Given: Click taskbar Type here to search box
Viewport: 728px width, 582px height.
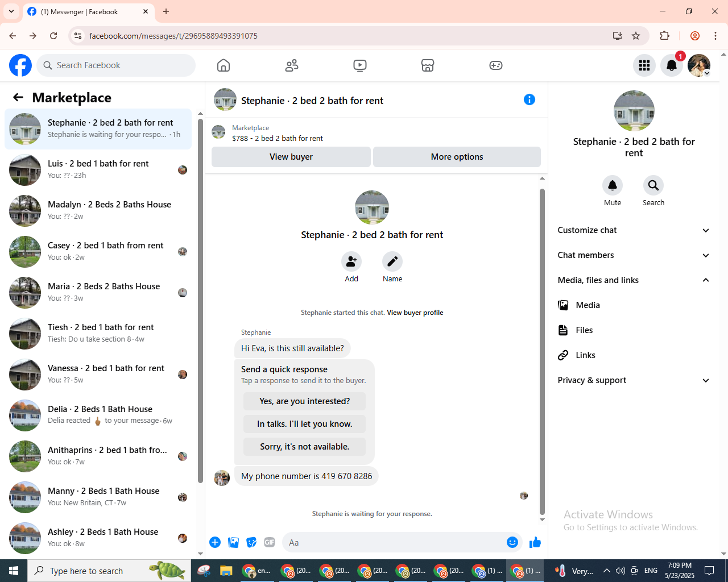Looking at the screenshot, I should pos(109,571).
